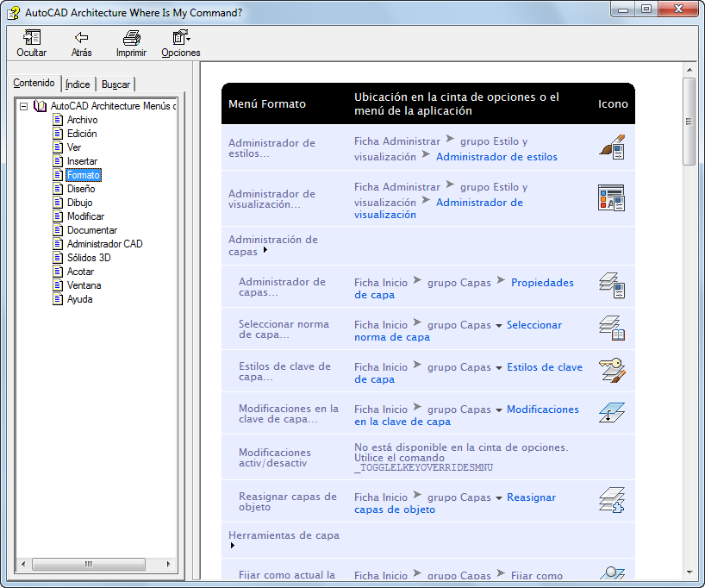705x588 pixels.
Task: Select the Ayuda topic in the tree
Action: coord(79,299)
